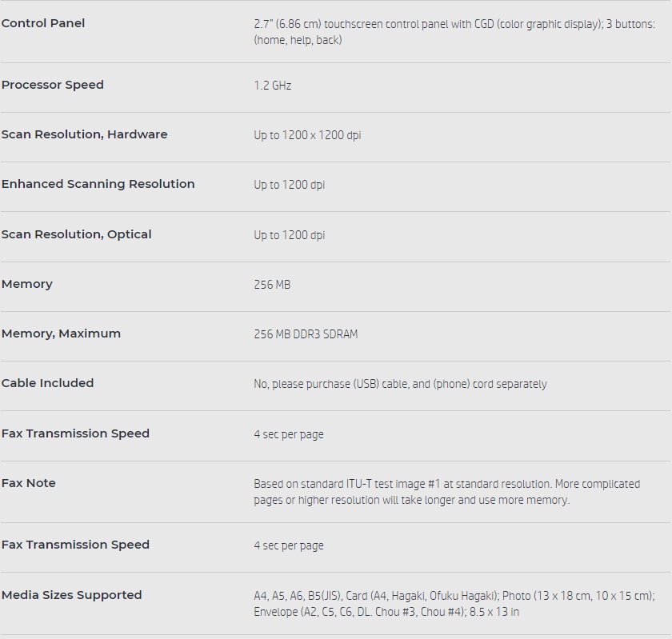Screen dimensions: 672x639
Task: Select the ITU-T test image fax note text
Action: pos(446,492)
